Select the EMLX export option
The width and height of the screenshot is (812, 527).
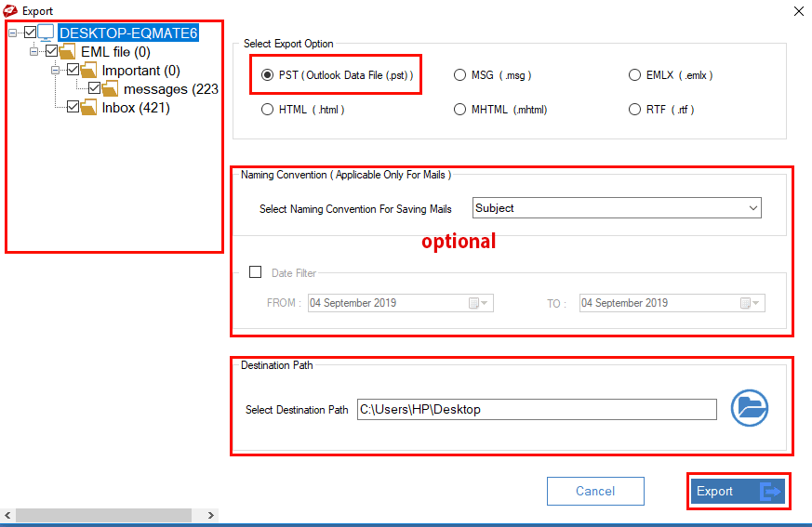tap(634, 75)
